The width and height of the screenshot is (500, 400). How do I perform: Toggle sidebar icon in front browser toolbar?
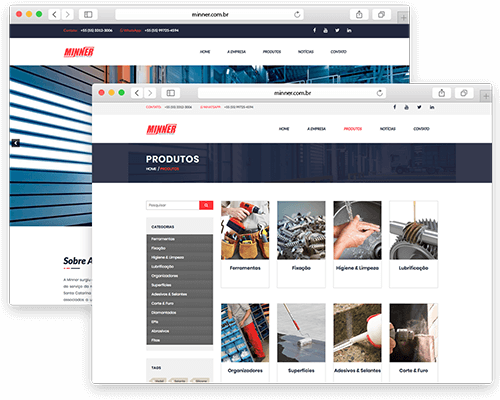pos(171,93)
